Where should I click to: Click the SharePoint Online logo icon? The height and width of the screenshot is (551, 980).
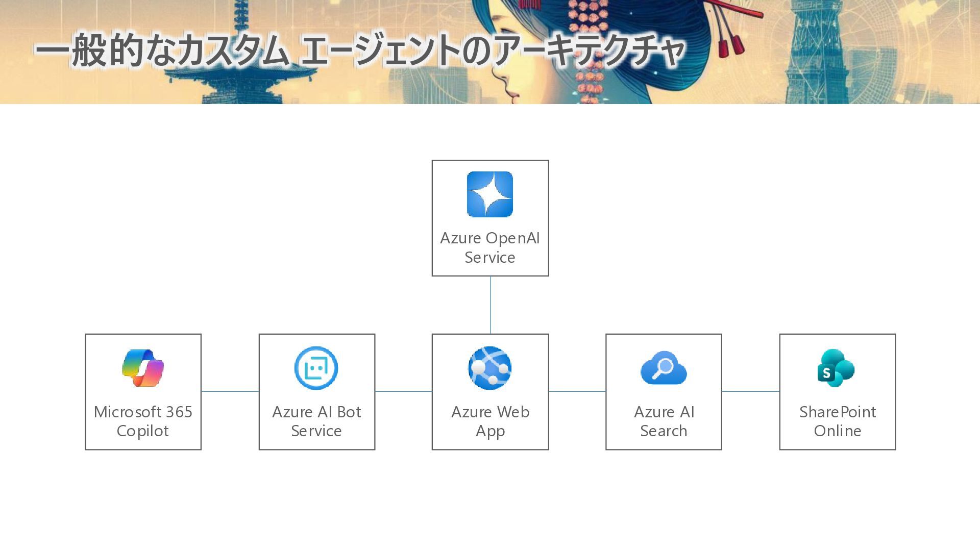pos(837,368)
